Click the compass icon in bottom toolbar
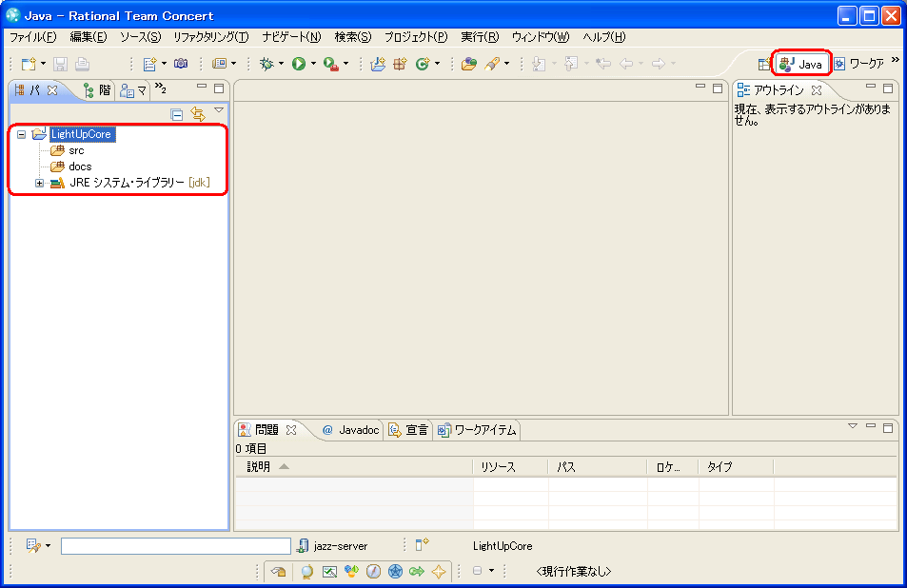Image resolution: width=907 pixels, height=588 pixels. [x=374, y=572]
